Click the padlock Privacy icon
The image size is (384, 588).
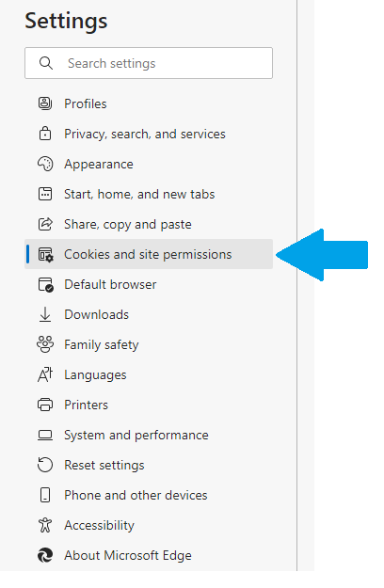click(x=45, y=134)
